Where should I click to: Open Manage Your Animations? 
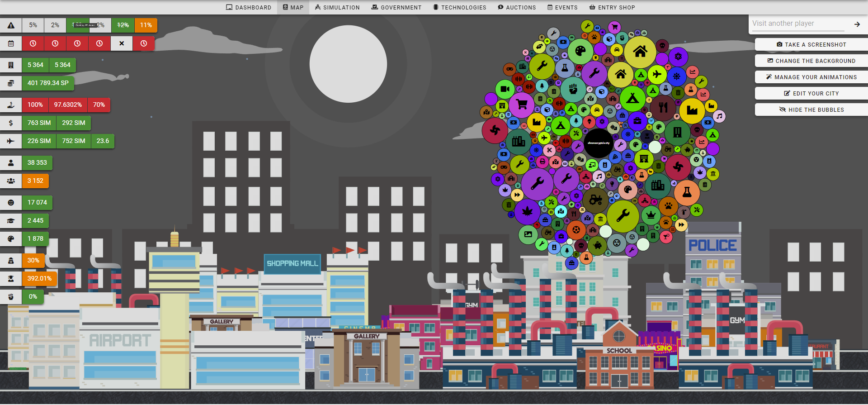click(x=811, y=77)
